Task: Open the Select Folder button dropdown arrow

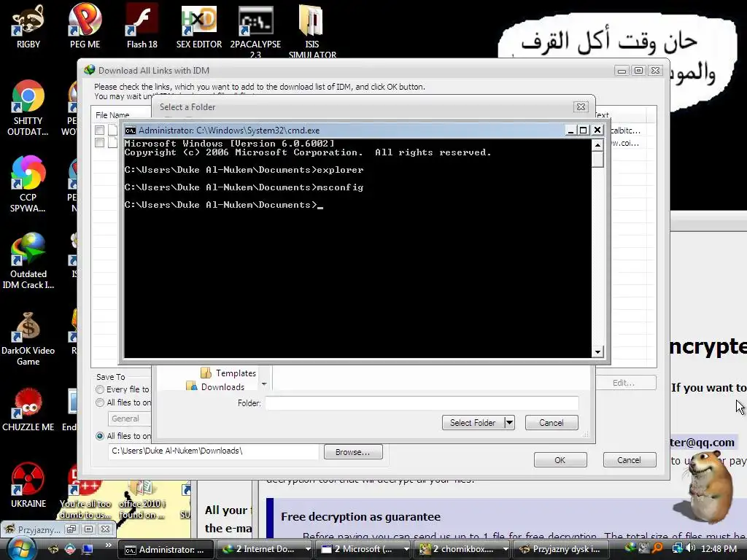Action: (x=509, y=422)
